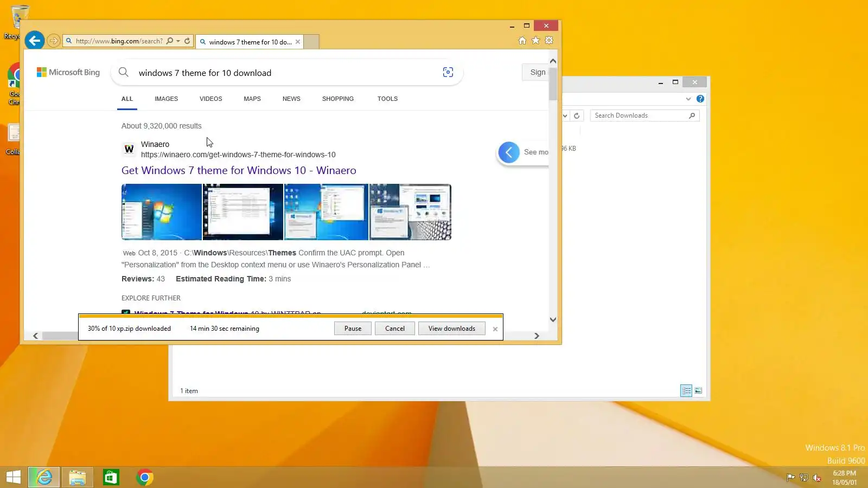Viewport: 868px width, 488px height.
Task: Open a new tab in Internet Explorer
Action: pyautogui.click(x=311, y=42)
